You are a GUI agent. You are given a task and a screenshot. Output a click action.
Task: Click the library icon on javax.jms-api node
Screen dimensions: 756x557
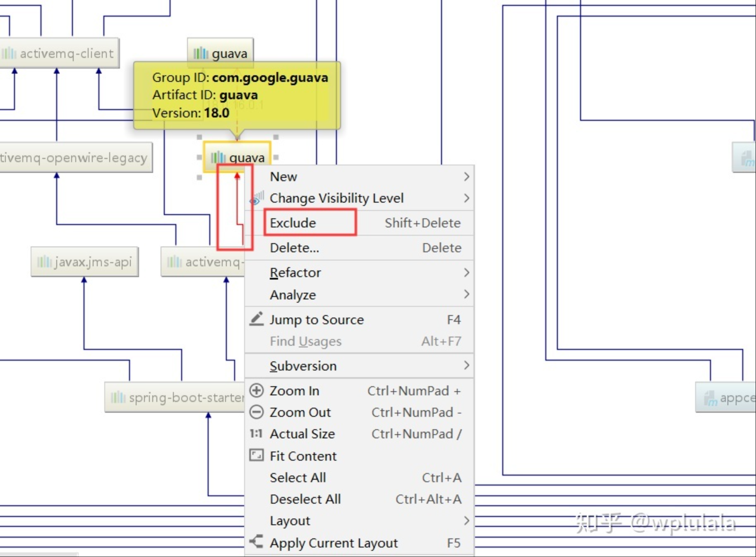click(x=44, y=262)
